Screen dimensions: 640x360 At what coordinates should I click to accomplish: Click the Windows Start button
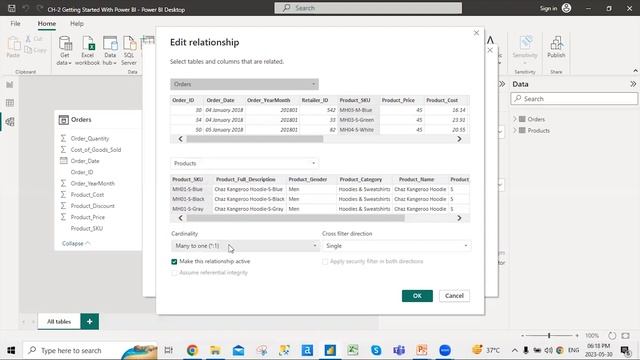click(11, 350)
